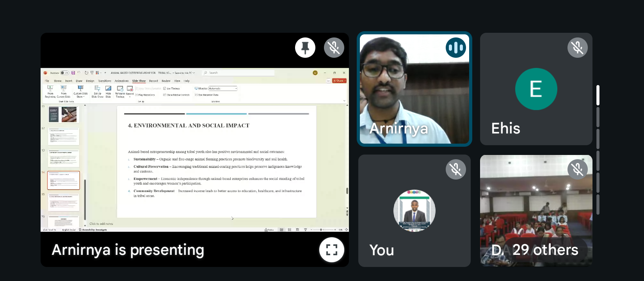Select slide 15 thumbnail

[x=64, y=203]
